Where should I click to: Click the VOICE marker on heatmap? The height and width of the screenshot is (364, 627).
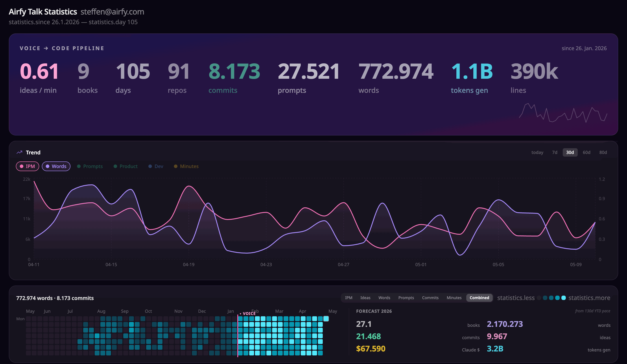click(248, 314)
